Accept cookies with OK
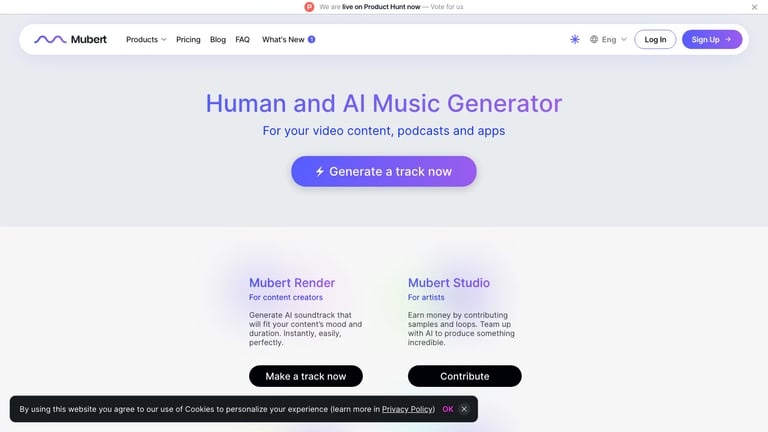Viewport: 768px width, 432px height. tap(448, 409)
